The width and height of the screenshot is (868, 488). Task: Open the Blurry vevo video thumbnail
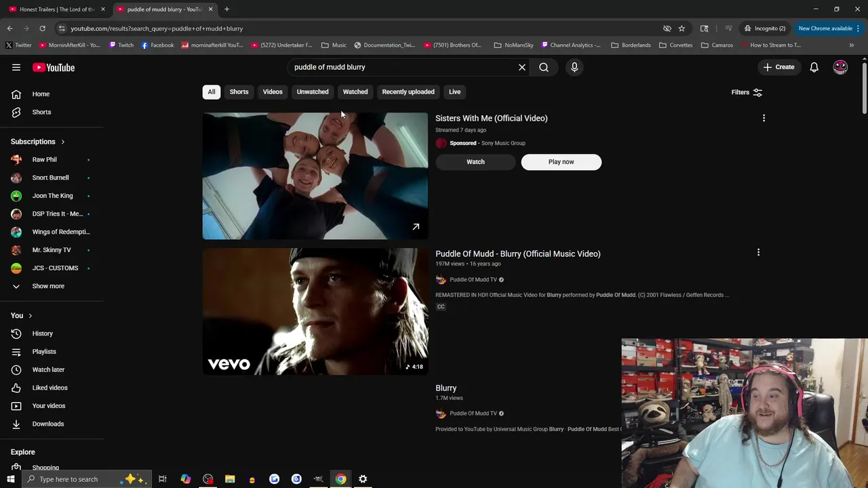click(x=315, y=311)
